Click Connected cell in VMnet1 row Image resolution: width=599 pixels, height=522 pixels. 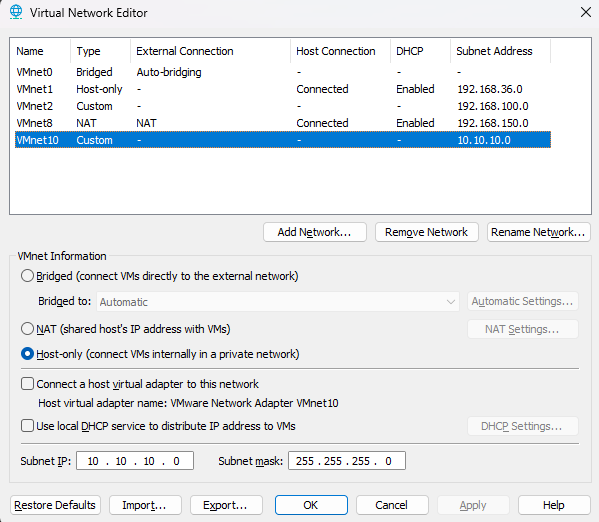322,89
